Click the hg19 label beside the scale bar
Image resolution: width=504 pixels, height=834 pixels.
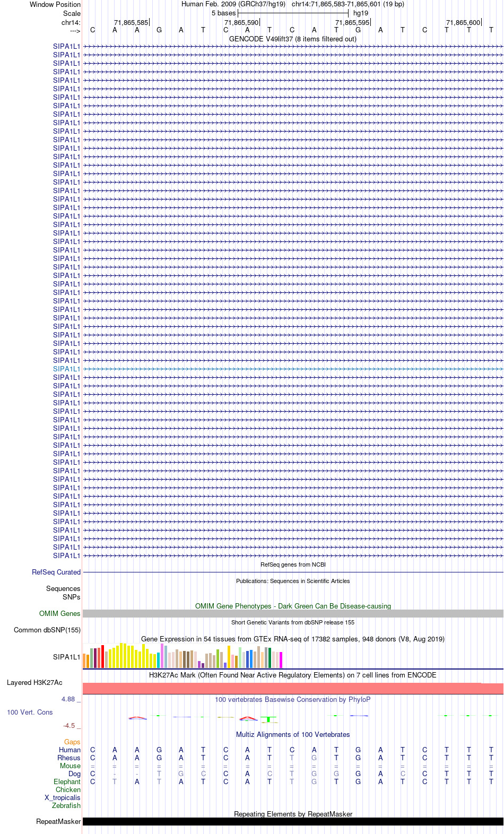[x=361, y=13]
